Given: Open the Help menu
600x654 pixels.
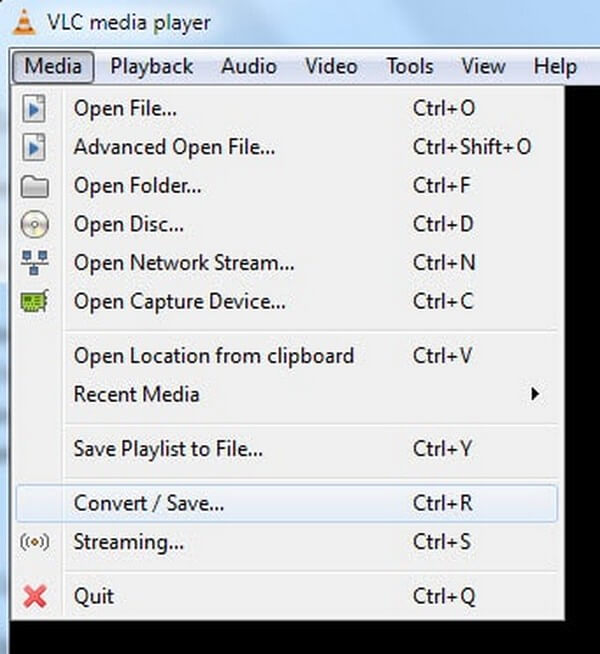Looking at the screenshot, I should 555,67.
